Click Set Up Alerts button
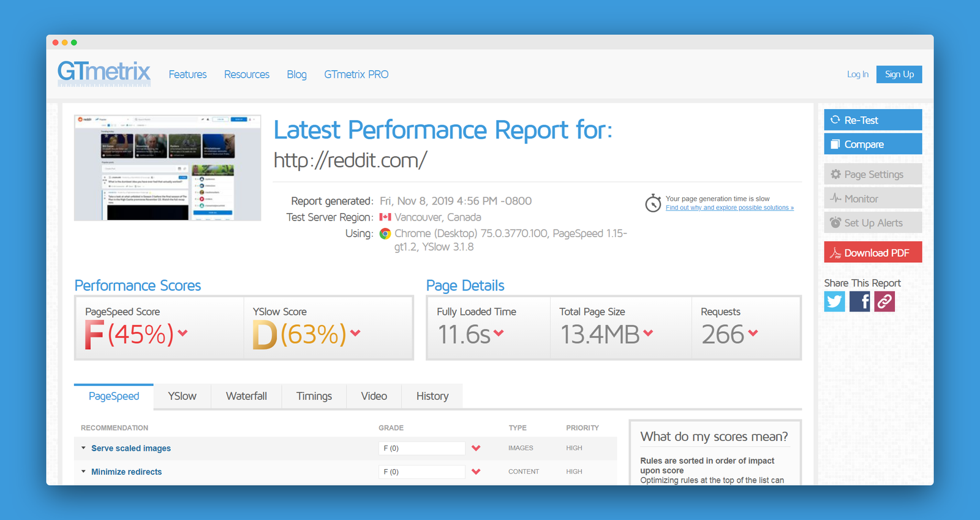980x520 pixels. [x=873, y=223]
